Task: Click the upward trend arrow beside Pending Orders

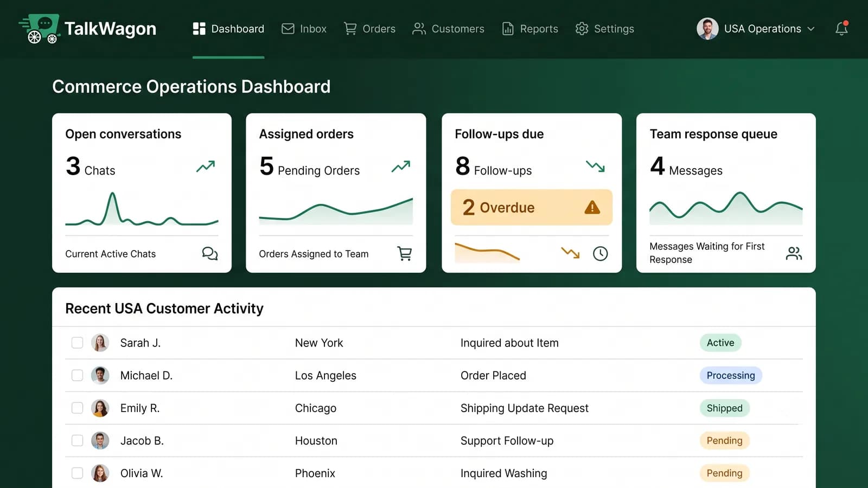Action: (x=401, y=166)
